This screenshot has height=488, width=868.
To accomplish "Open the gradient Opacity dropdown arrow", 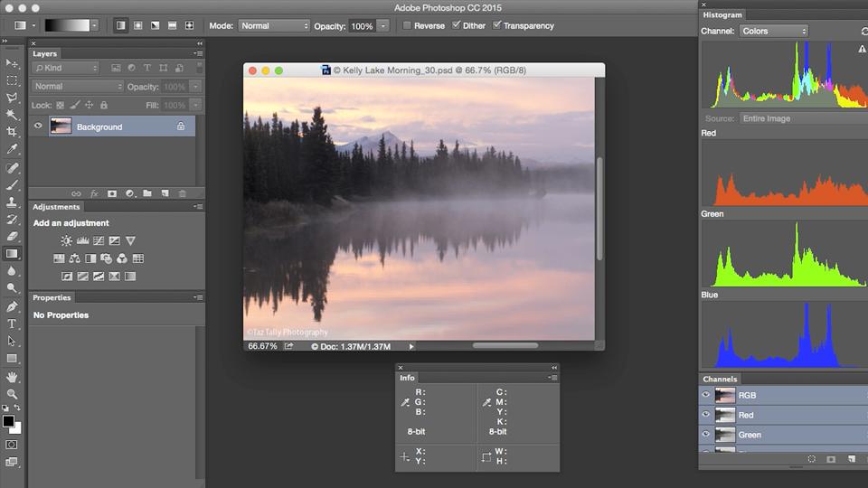I will coord(383,26).
